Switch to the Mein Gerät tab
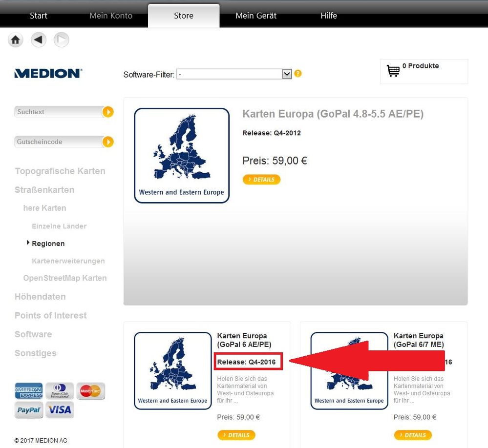This screenshot has height=448, width=488. click(256, 16)
